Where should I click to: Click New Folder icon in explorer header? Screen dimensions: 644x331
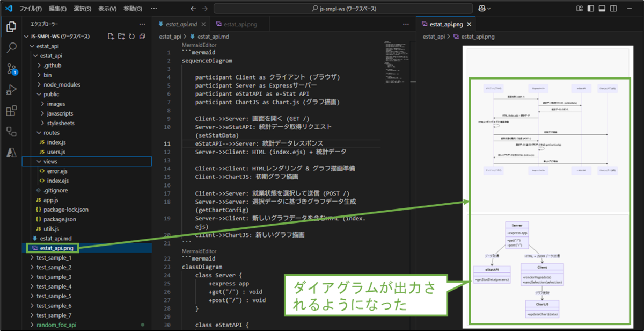coord(121,37)
